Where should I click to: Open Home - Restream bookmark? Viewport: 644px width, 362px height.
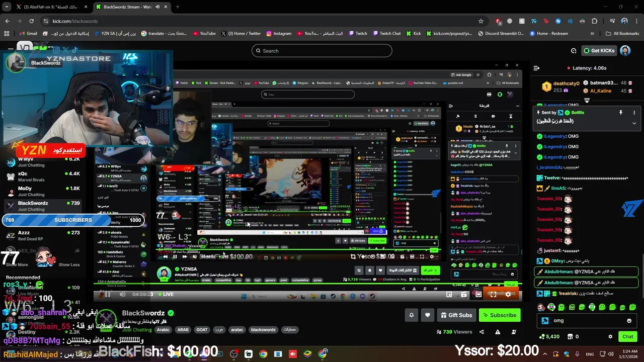tap(548, 34)
